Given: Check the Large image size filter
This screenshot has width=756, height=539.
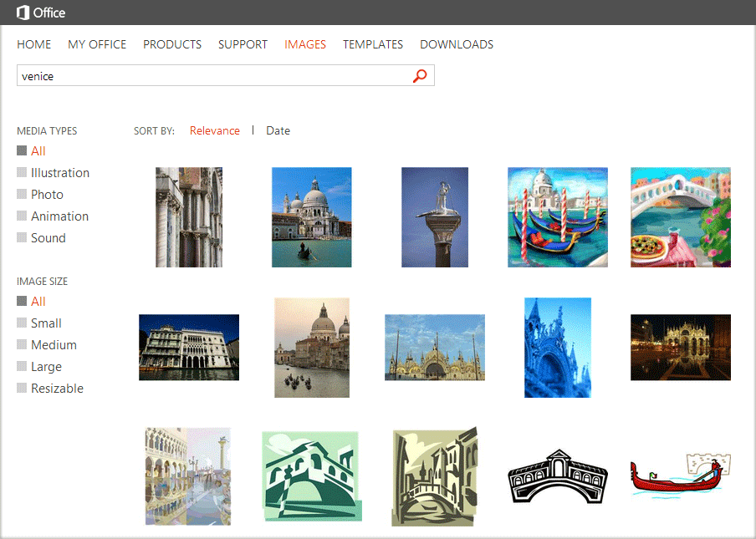Looking at the screenshot, I should point(21,366).
